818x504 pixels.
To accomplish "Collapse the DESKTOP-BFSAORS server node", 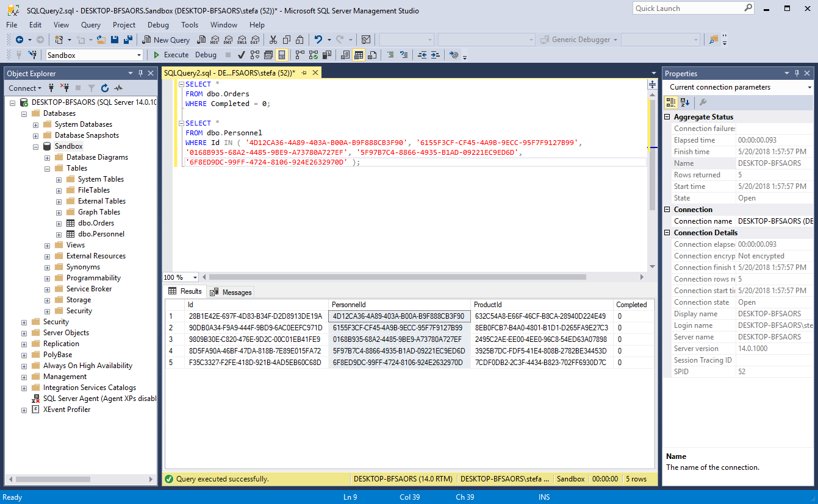I will click(x=13, y=102).
